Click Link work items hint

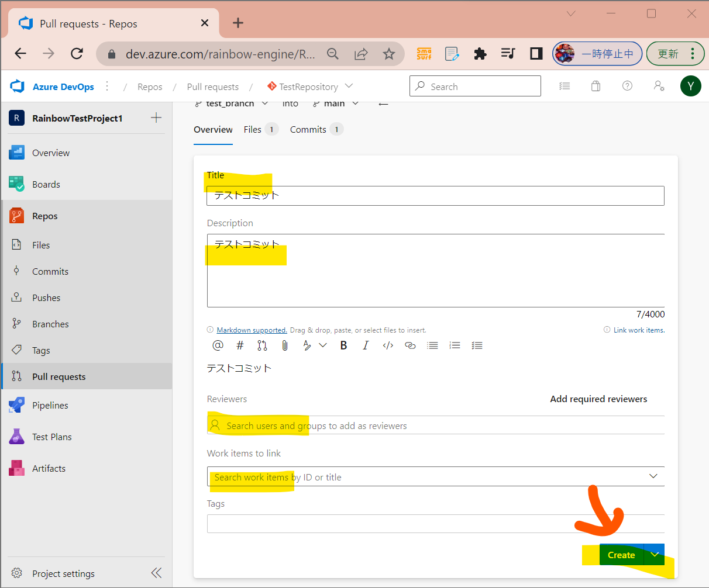point(639,330)
